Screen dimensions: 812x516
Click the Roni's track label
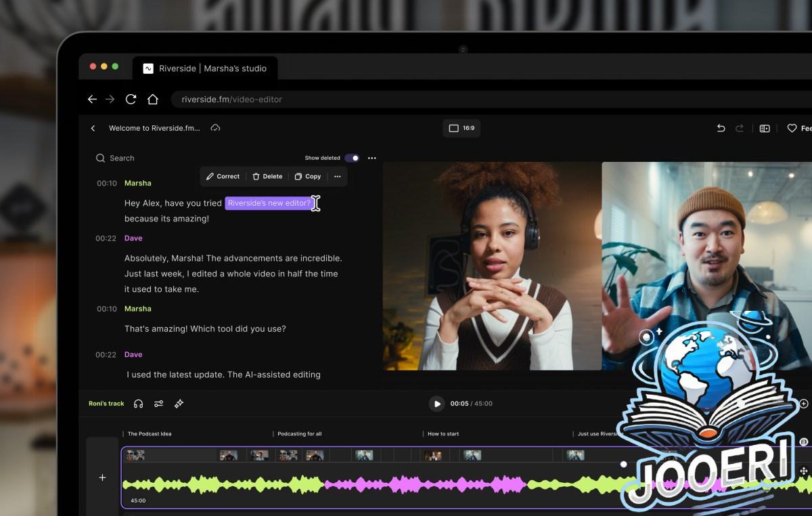click(x=106, y=404)
